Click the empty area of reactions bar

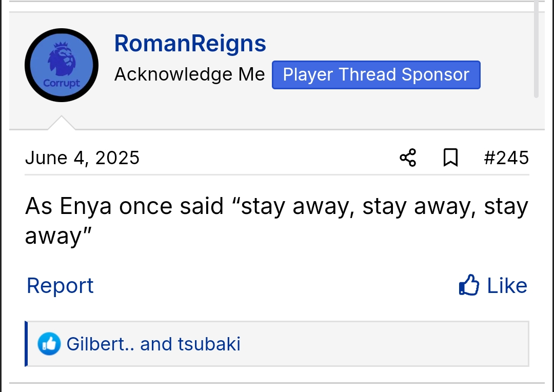385,344
